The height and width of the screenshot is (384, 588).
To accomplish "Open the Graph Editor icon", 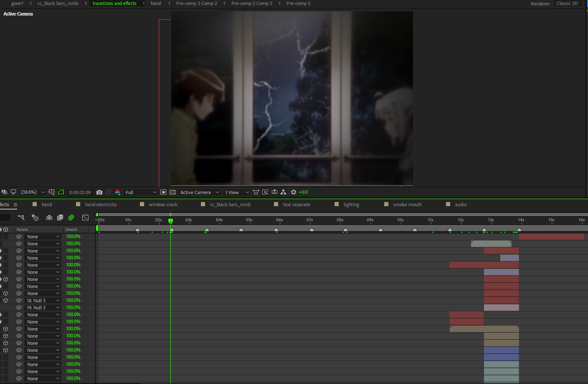I will (x=85, y=217).
